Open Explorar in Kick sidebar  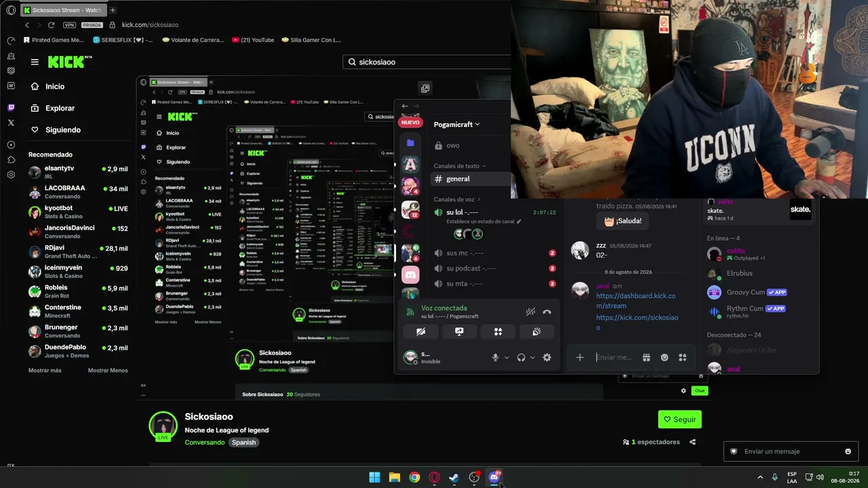pos(52,108)
